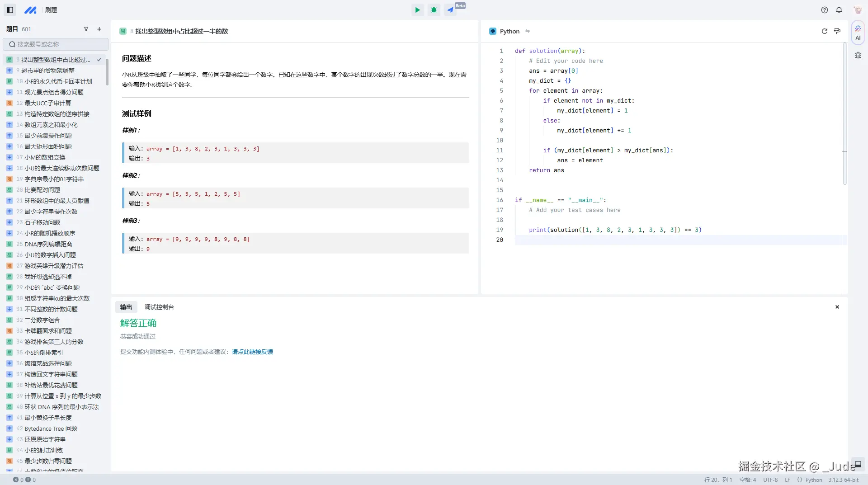
Task: Open problem 12 最大UCC子串计算
Action: 54,103
